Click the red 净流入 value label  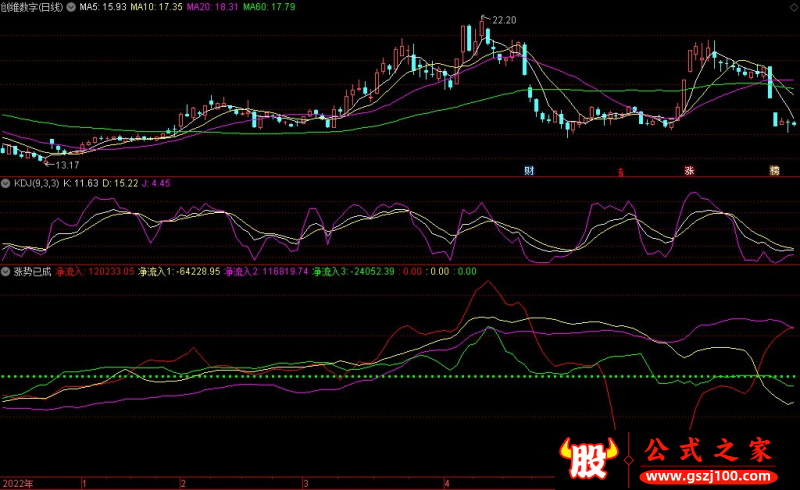(95, 271)
